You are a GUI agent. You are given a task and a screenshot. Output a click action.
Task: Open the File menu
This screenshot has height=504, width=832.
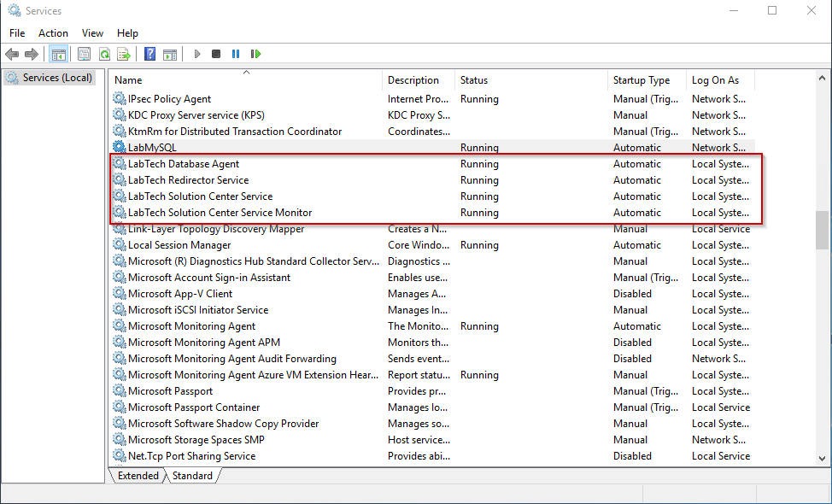pos(17,32)
